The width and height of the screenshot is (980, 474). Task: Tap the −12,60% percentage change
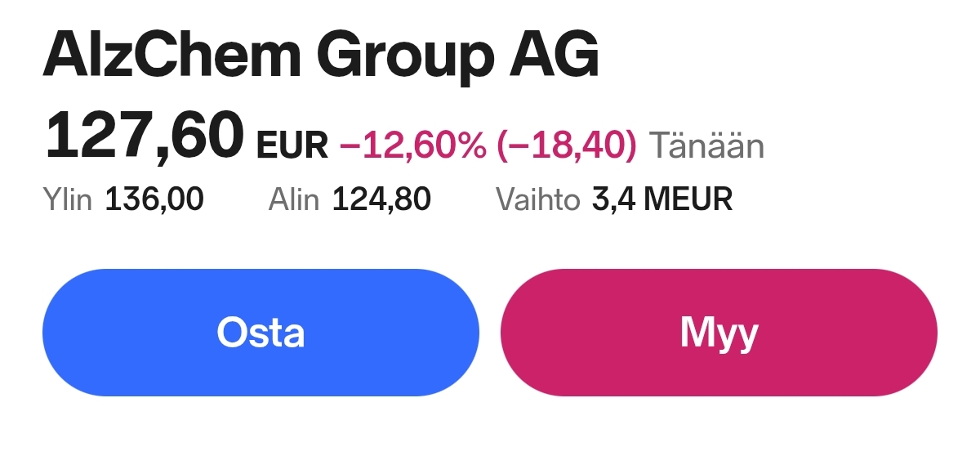click(x=412, y=145)
